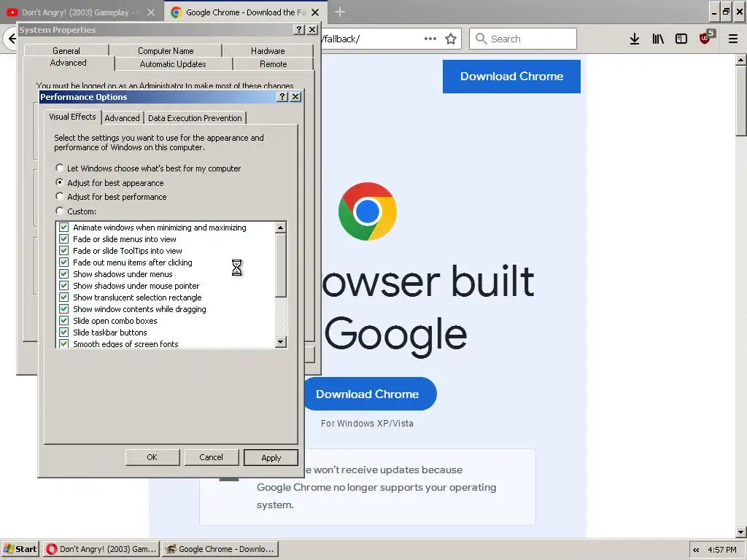Open the browser hamburger menu

point(732,39)
